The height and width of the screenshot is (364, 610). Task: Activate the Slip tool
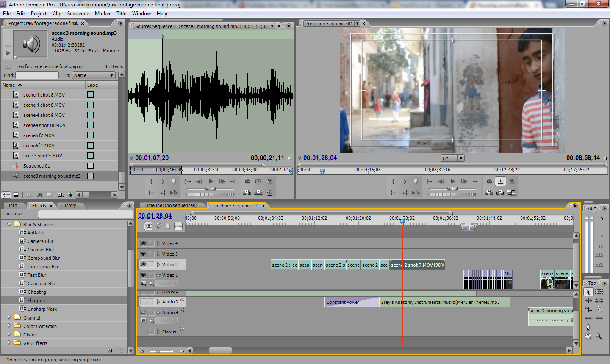click(x=588, y=318)
